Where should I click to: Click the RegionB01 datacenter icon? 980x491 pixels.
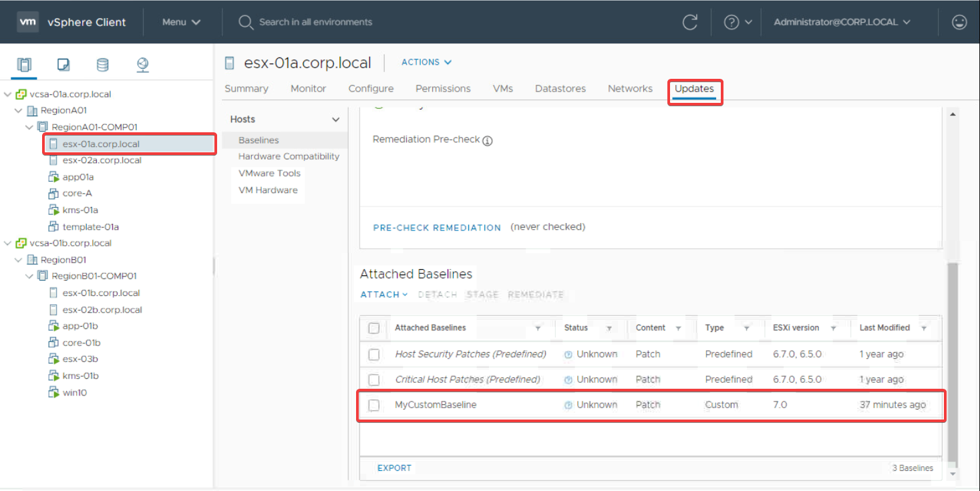32,260
